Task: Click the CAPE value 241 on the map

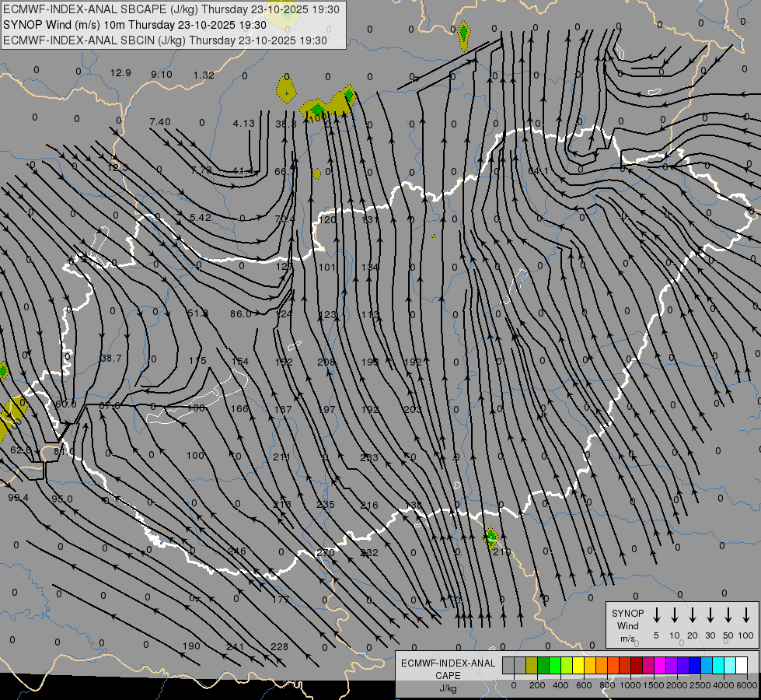Action: [236, 646]
